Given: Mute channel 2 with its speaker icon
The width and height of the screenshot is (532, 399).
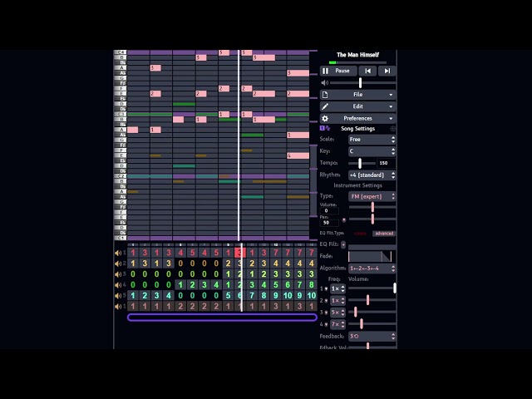Looking at the screenshot, I should point(118,264).
